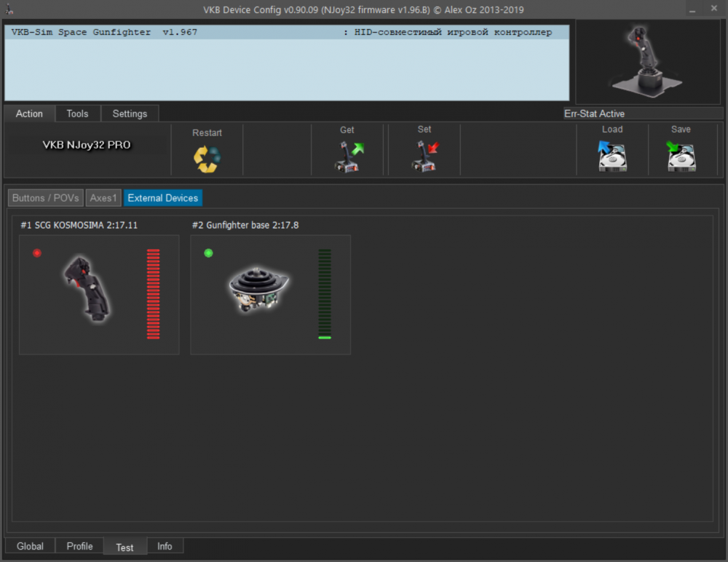Toggle the green status LED on Gunfighter base
This screenshot has width=728, height=562.
pyautogui.click(x=208, y=253)
